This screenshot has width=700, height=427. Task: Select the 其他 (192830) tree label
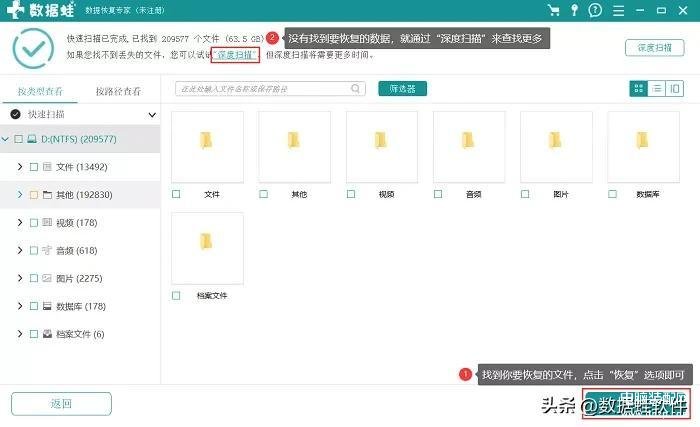point(84,195)
